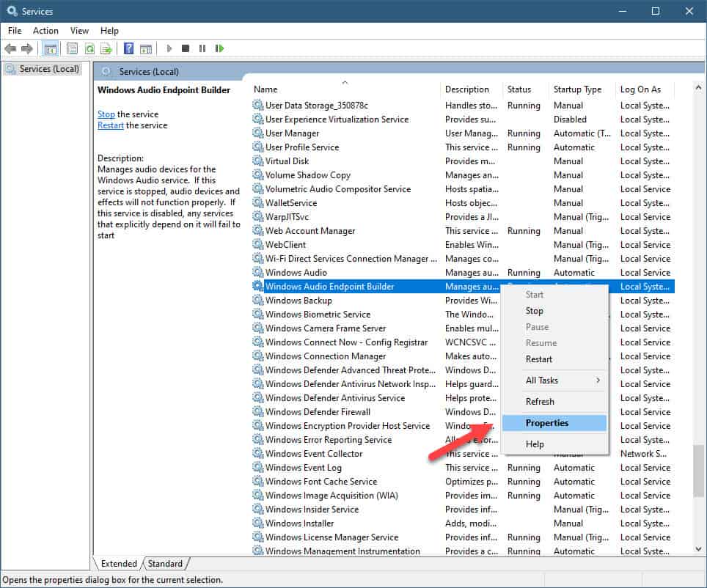Screen dimensions: 707x588
Task: Select the Windows Error Reporting Service row
Action: click(463, 440)
